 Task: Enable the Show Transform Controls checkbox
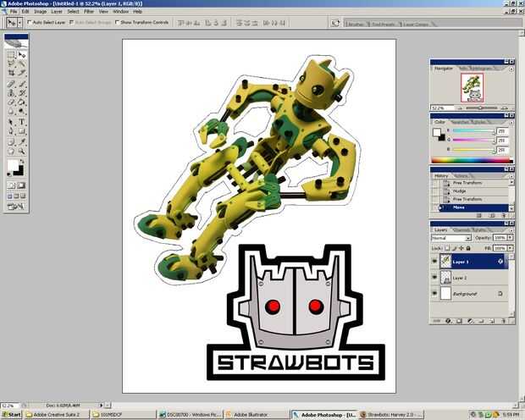click(x=117, y=23)
